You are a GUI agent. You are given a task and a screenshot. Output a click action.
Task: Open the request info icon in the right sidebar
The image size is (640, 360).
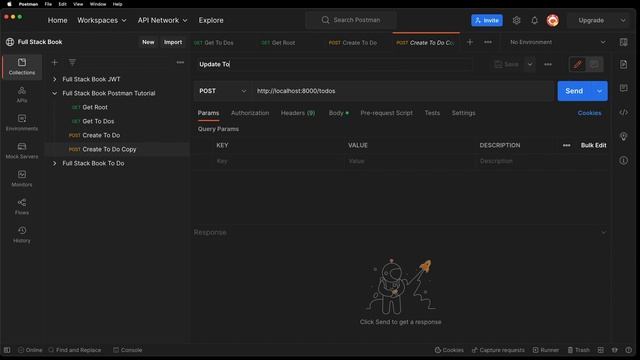(623, 160)
